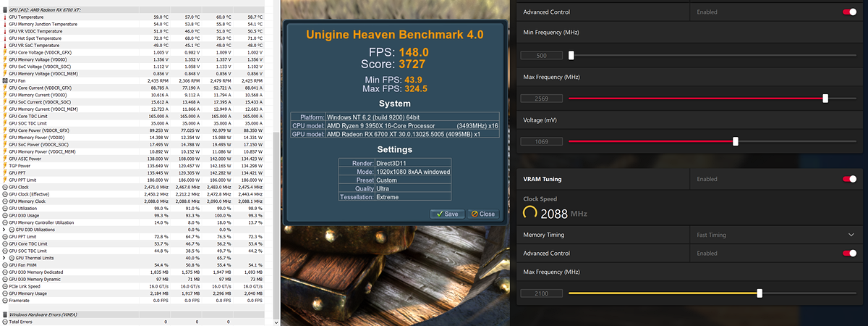Expand the GPU Thermal Limits group
Screen dimensions: 868x326
click(5, 257)
